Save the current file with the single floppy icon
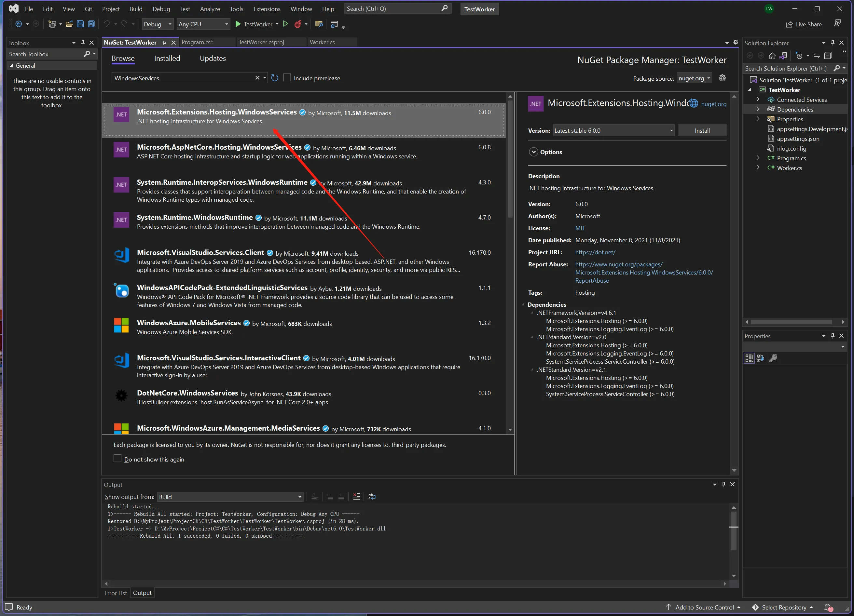 [80, 24]
